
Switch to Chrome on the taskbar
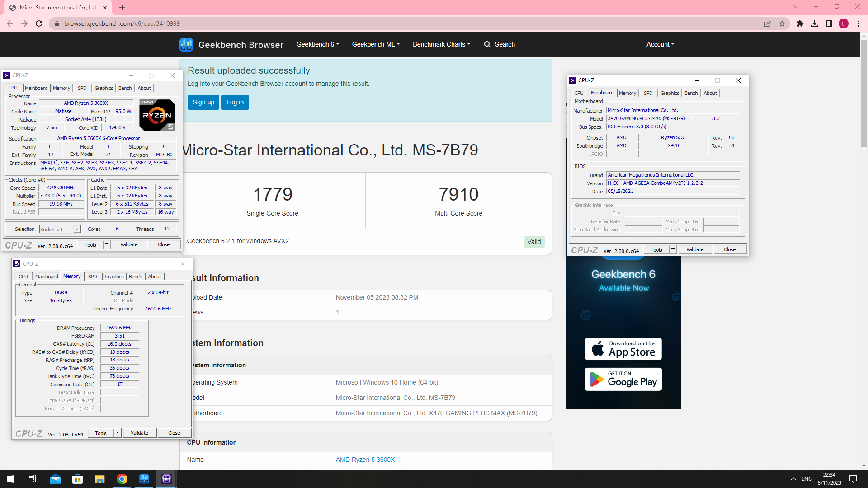122,479
